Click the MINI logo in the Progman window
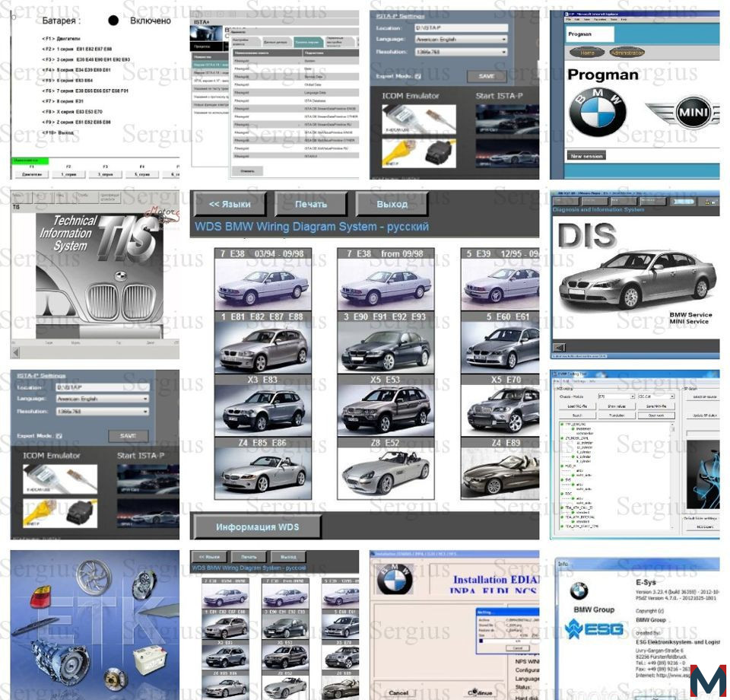 684,113
